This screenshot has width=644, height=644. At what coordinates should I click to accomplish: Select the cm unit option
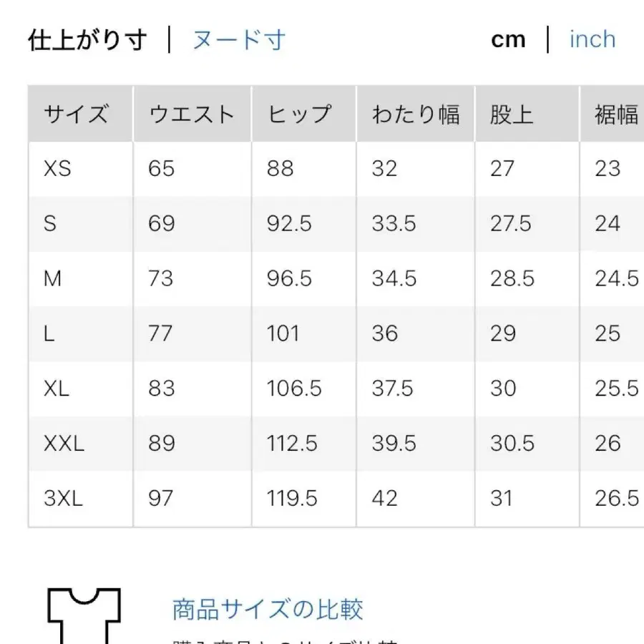tap(508, 40)
